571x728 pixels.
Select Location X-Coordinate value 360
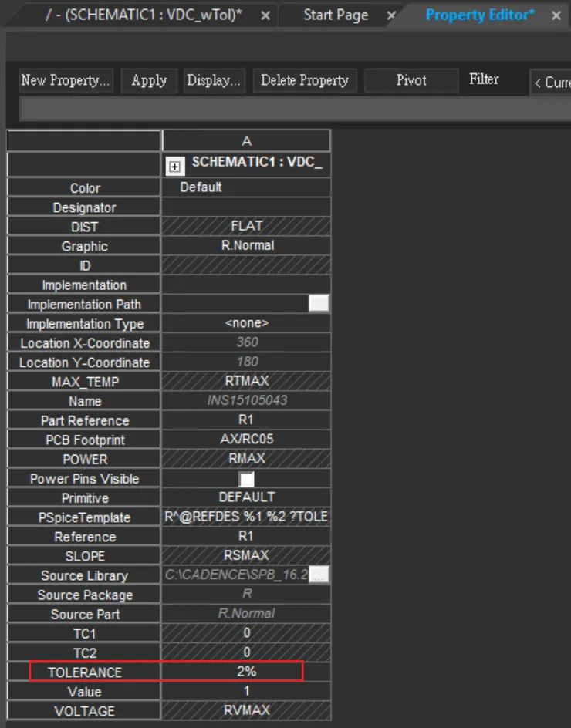(246, 342)
